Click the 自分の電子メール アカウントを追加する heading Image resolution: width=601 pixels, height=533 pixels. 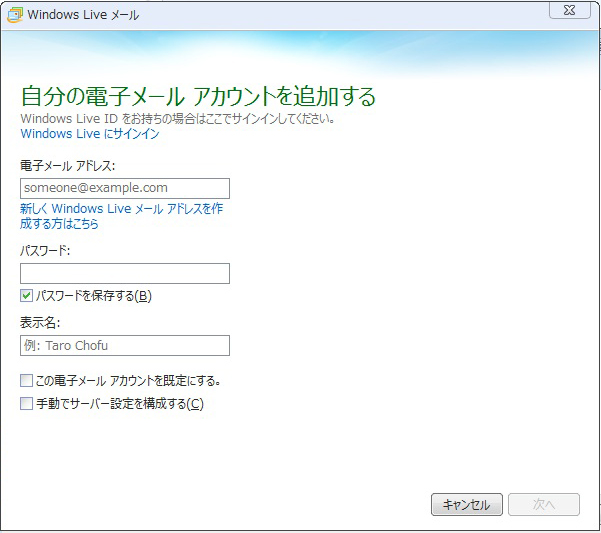pos(198,96)
